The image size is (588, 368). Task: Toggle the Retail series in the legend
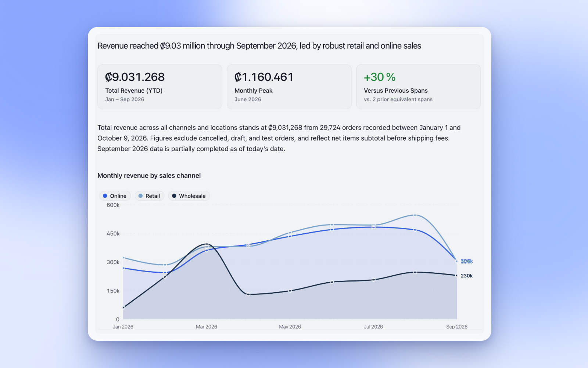[150, 196]
